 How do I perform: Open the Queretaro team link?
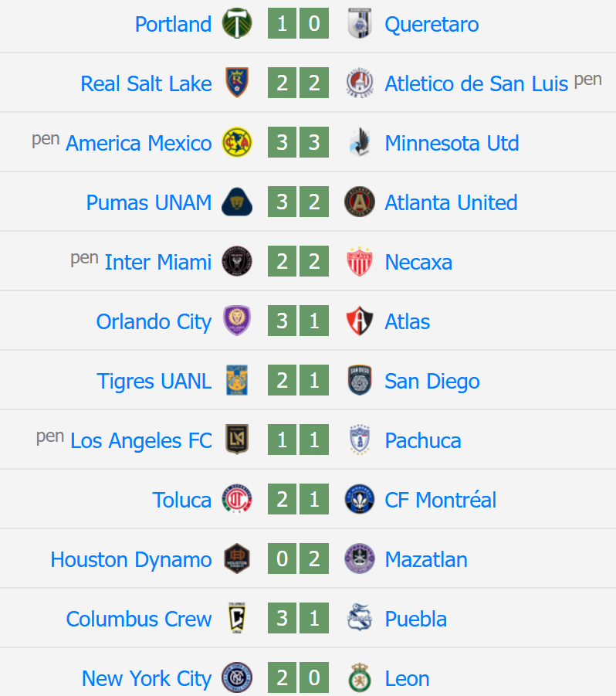click(x=432, y=25)
